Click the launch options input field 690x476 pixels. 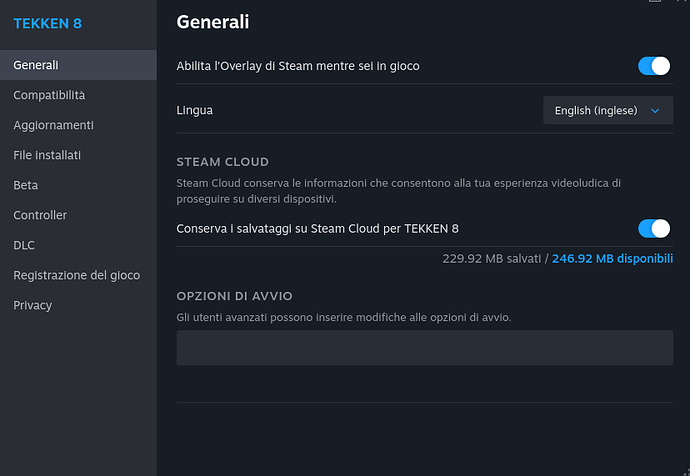[x=425, y=348]
